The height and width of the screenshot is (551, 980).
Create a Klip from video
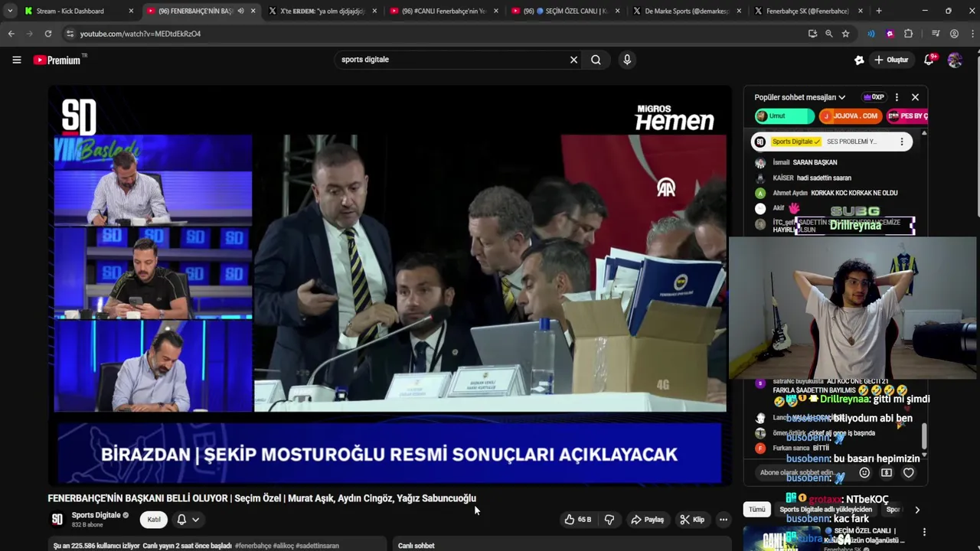(x=692, y=520)
